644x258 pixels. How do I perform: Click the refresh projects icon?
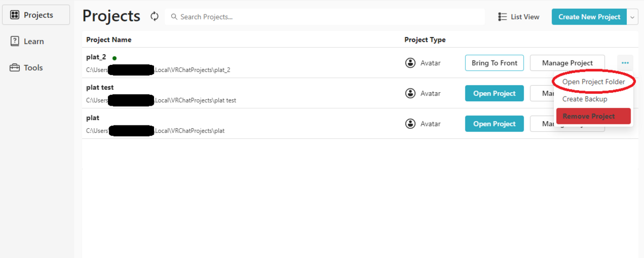point(155,17)
